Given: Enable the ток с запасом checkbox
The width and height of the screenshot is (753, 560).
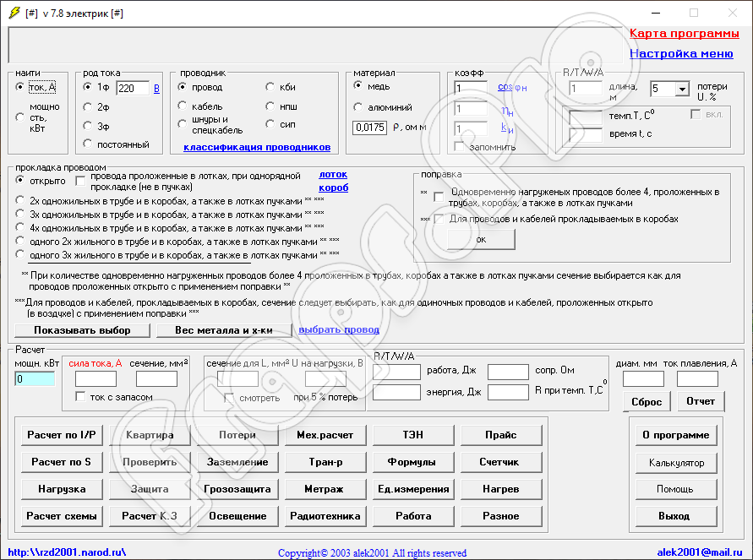Looking at the screenshot, I should [x=81, y=397].
